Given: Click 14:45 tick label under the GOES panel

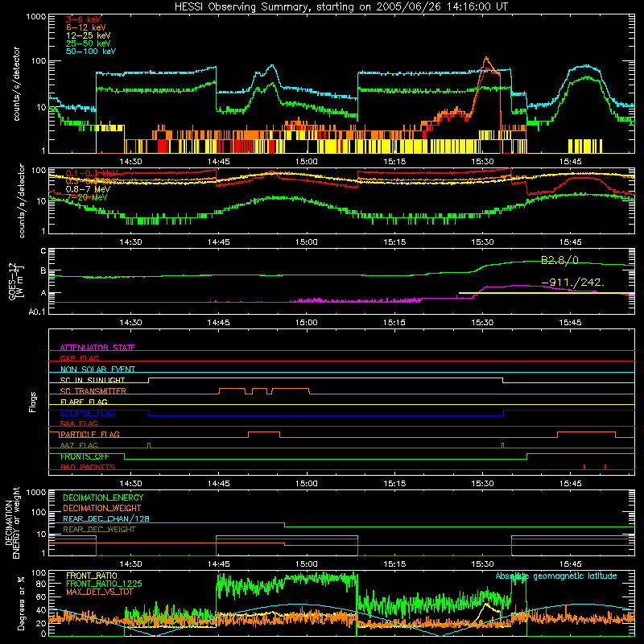Looking at the screenshot, I should (x=218, y=323).
